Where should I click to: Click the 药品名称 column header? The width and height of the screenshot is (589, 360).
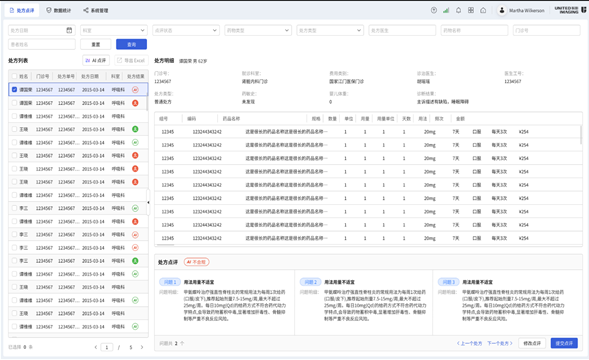231,119
